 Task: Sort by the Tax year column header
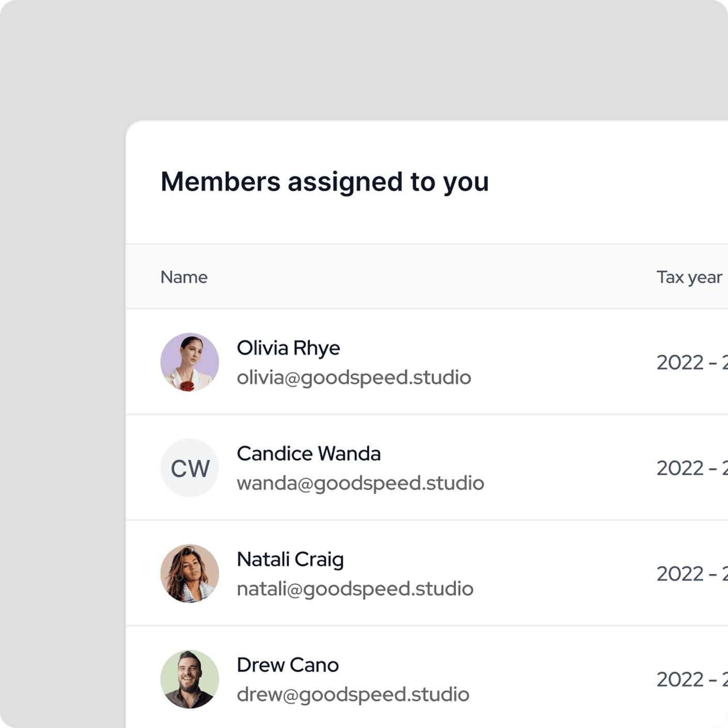[689, 277]
